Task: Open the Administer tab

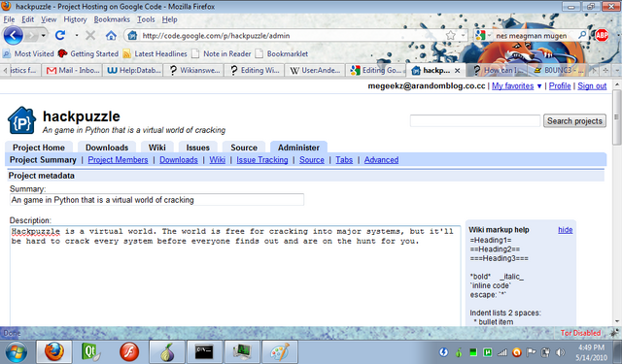Action: 298,148
